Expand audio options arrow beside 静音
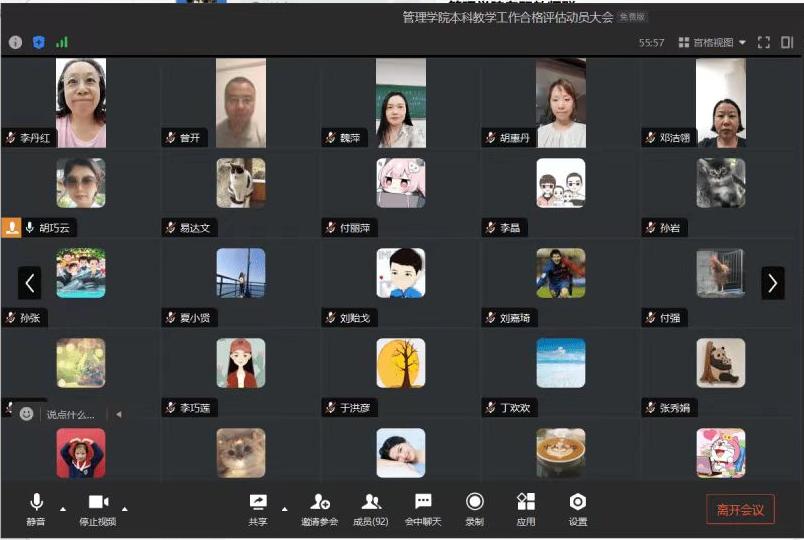The width and height of the screenshot is (804, 540). (x=63, y=508)
